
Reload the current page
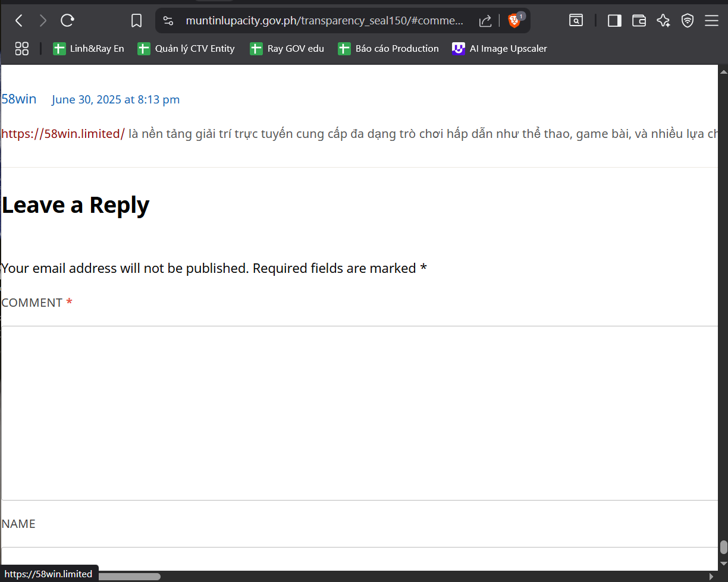pos(67,21)
